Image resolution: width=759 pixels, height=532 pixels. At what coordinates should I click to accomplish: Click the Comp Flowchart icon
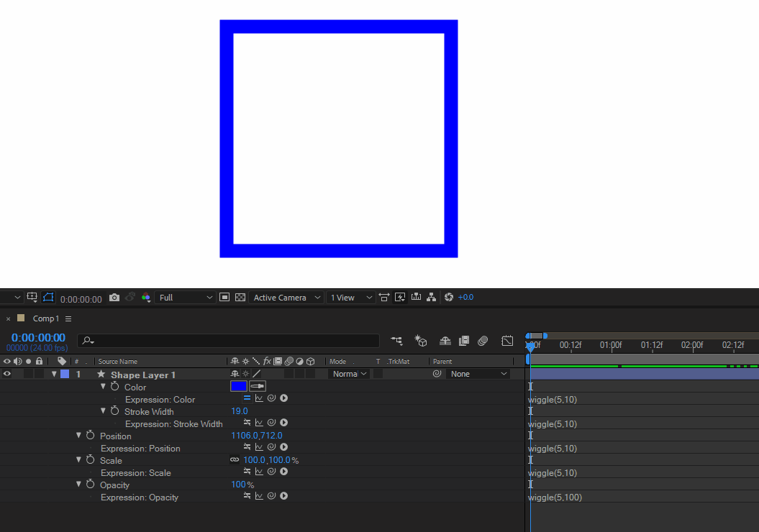[431, 298]
